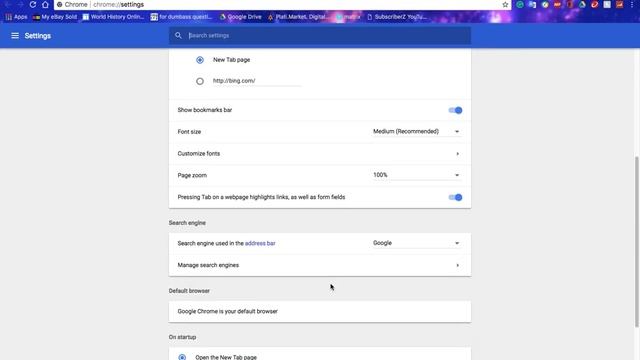The width and height of the screenshot is (640, 360).
Task: Open the Plati.Market bookmark
Action: (298, 17)
